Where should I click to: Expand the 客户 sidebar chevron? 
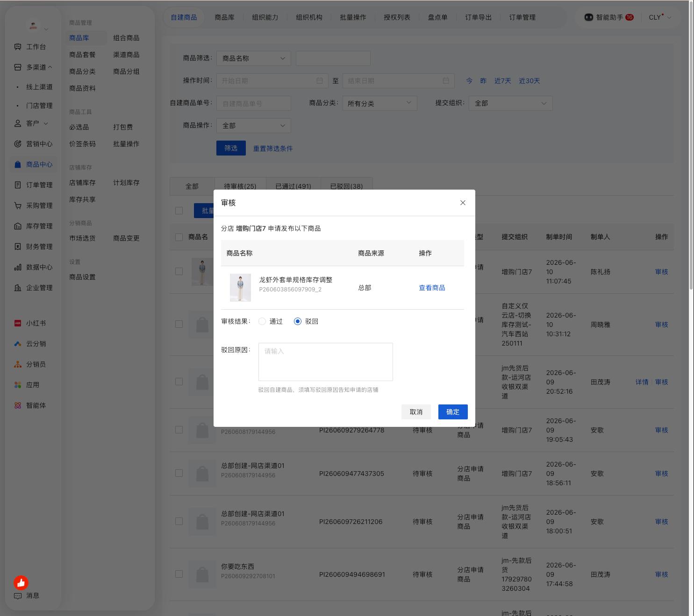tap(46, 123)
